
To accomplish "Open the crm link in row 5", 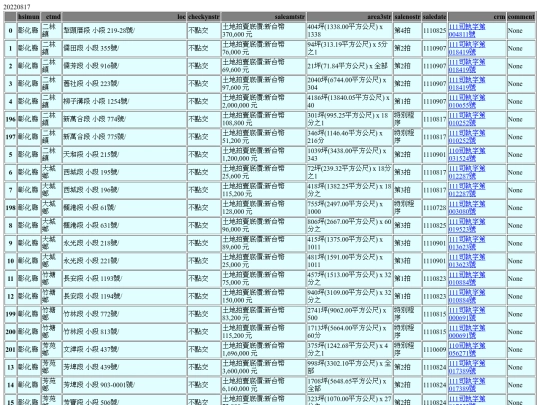I will click(x=467, y=155).
